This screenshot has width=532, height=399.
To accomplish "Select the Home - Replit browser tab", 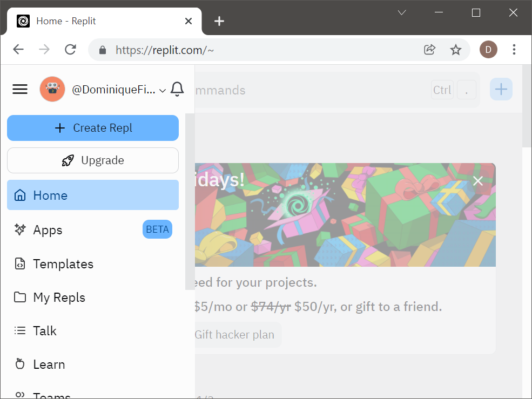I will tap(104, 21).
